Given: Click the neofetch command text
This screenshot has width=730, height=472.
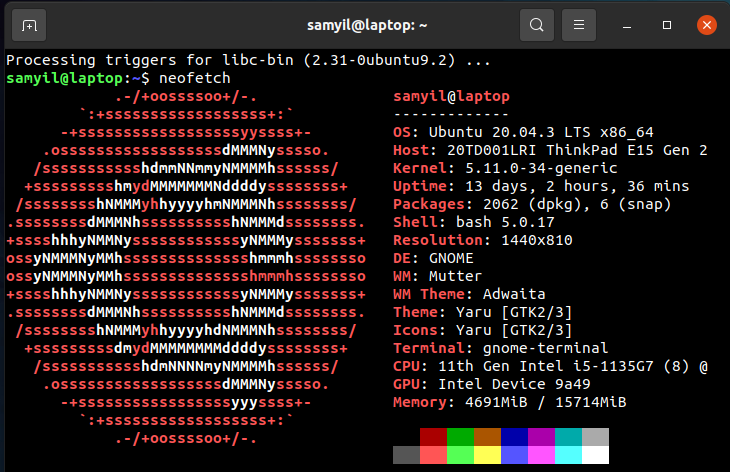Looking at the screenshot, I should pyautogui.click(x=195, y=78).
